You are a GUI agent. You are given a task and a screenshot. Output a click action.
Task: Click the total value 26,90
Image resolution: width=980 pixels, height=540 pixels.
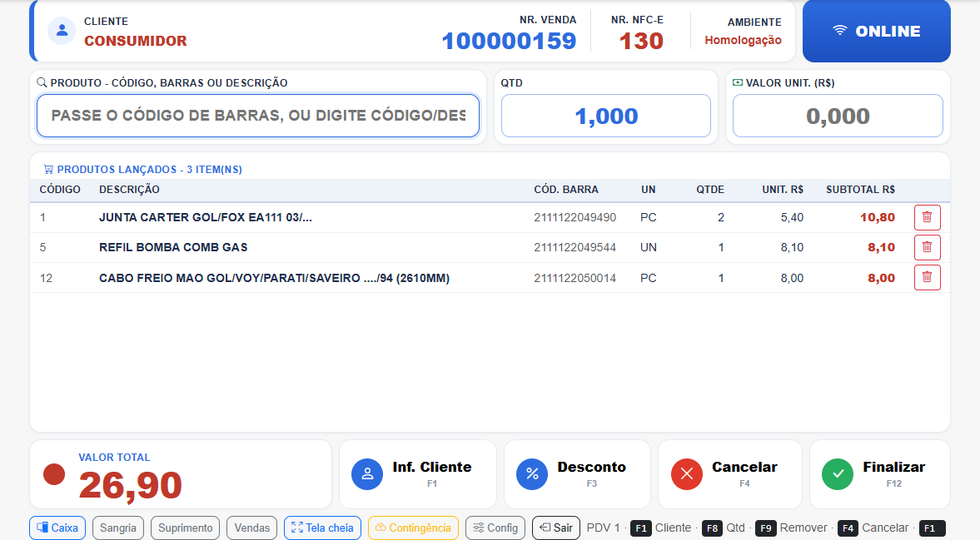[130, 485]
